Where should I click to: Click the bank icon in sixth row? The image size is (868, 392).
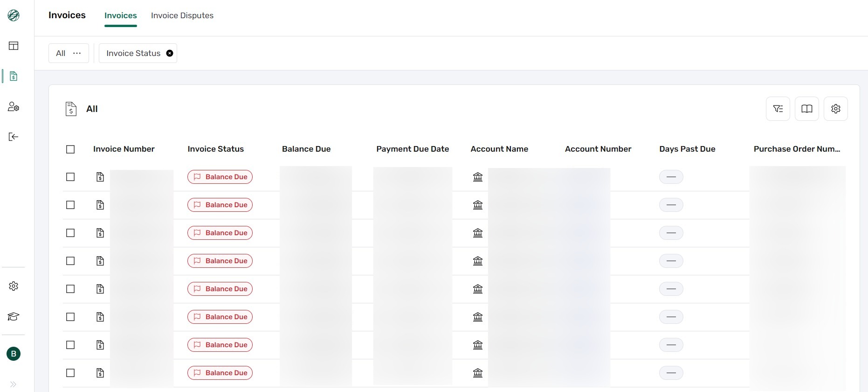[x=478, y=317]
